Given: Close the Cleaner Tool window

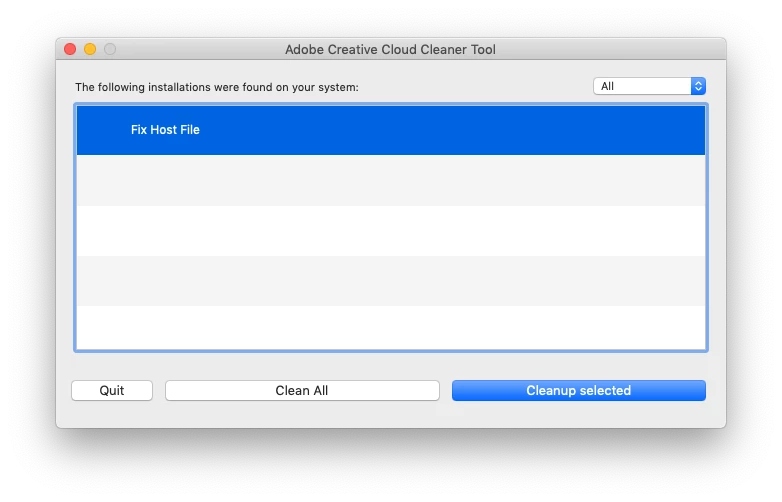Looking at the screenshot, I should click(70, 49).
